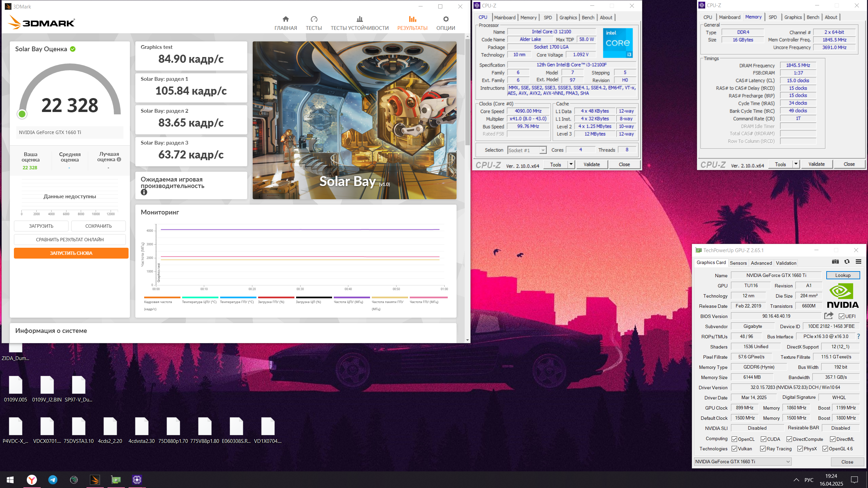Expand Tools dropdown arrow in right CPU-Z
The image size is (868, 488).
pyautogui.click(x=796, y=164)
